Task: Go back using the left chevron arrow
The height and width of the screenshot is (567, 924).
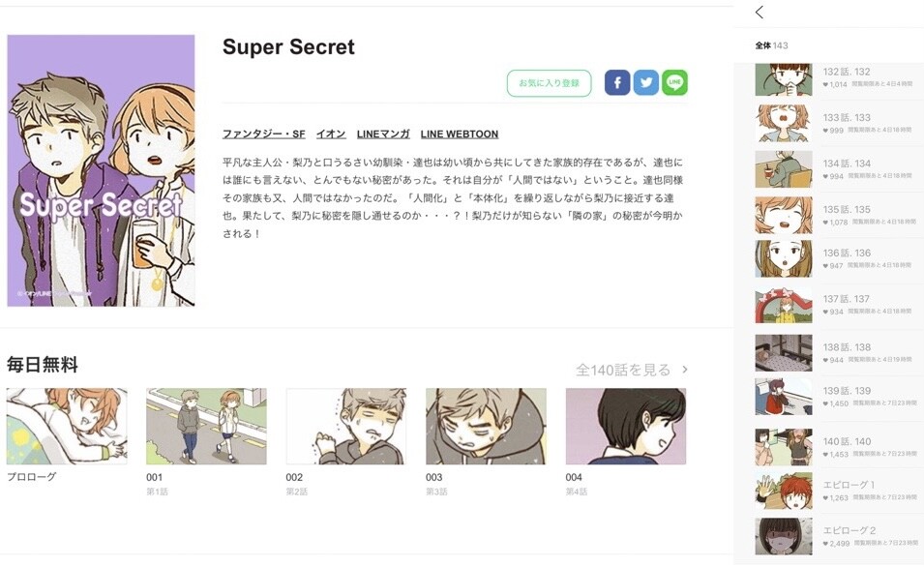Action: [x=760, y=12]
